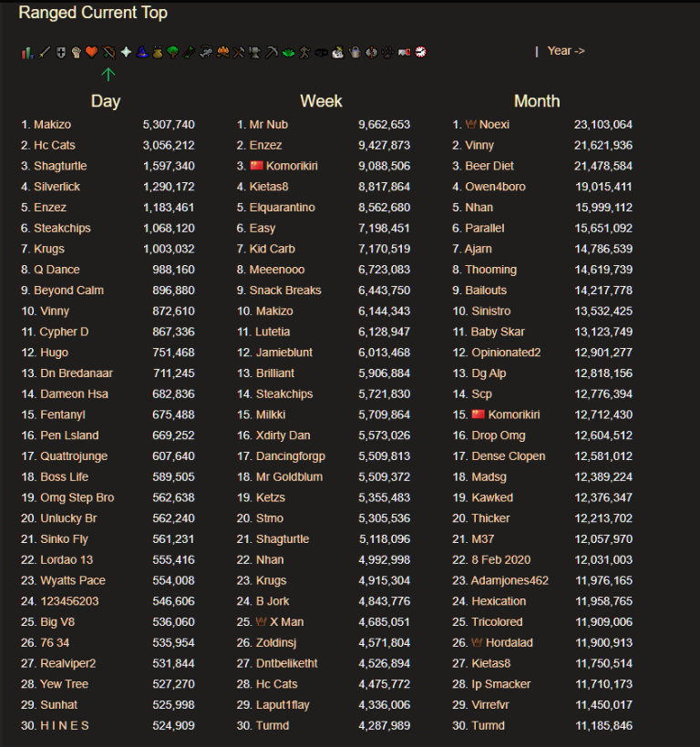Open Vinny's profile in Month list

coord(479,145)
